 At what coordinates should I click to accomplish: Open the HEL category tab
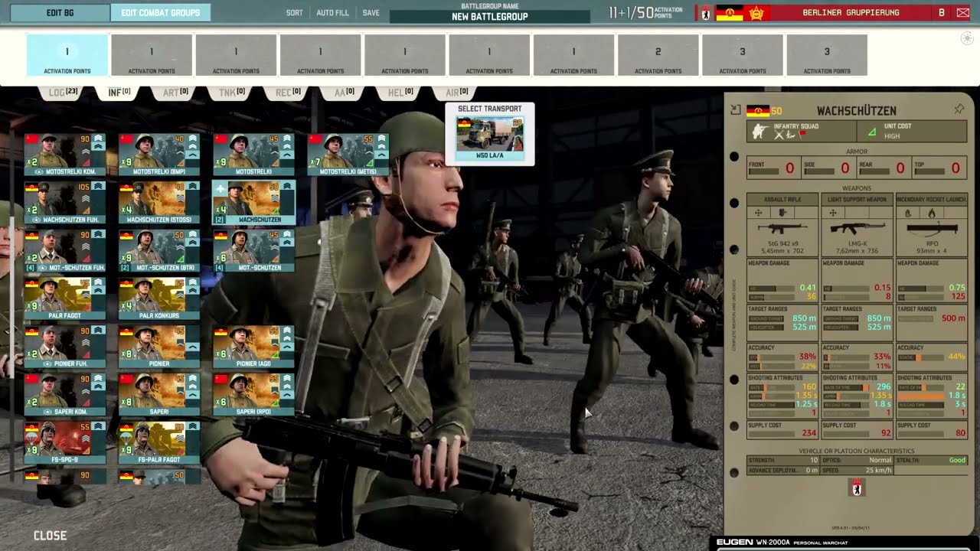(401, 93)
